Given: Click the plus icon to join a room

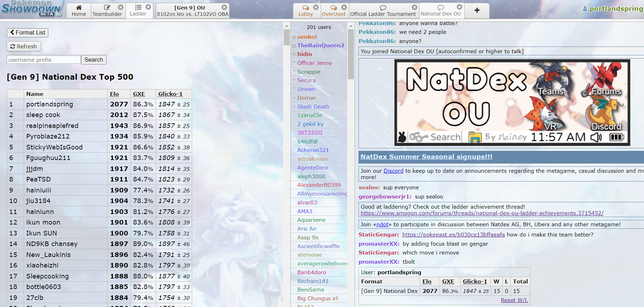Looking at the screenshot, I should (477, 11).
